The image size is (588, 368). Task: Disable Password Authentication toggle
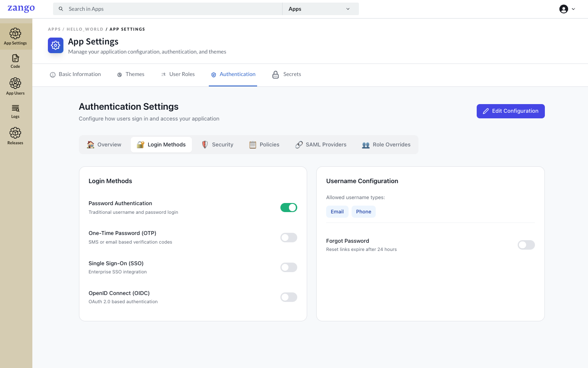click(x=289, y=208)
